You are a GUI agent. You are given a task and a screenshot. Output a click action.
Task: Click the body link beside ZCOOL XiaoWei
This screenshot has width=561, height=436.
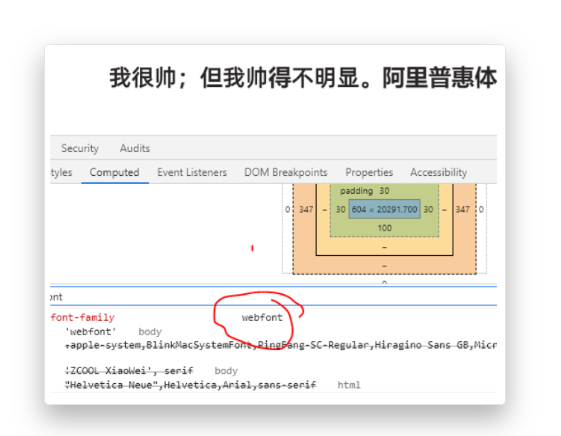pos(226,371)
